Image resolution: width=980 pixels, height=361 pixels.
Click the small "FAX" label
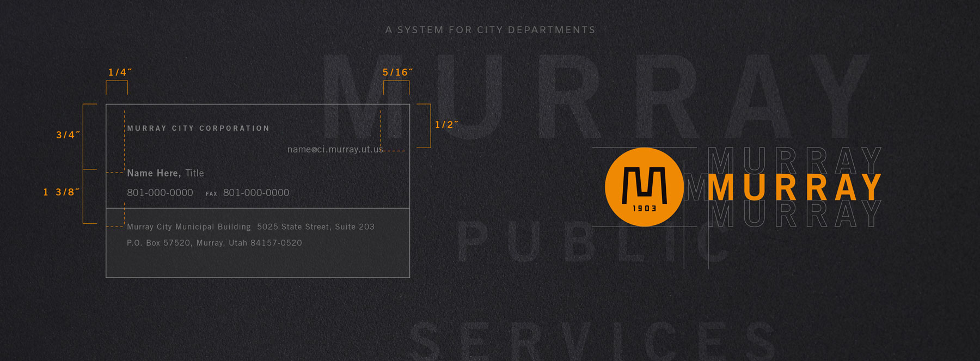[x=212, y=194]
